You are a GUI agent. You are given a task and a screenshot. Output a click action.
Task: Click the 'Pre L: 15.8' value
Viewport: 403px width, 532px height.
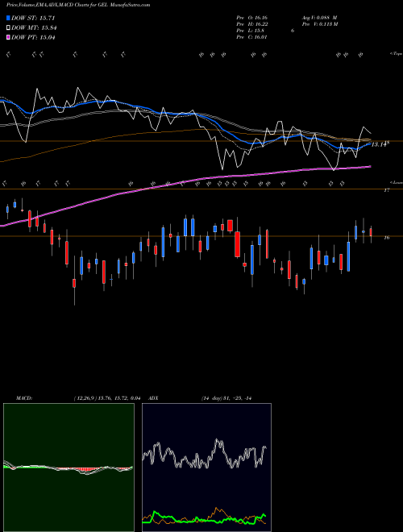(251, 31)
